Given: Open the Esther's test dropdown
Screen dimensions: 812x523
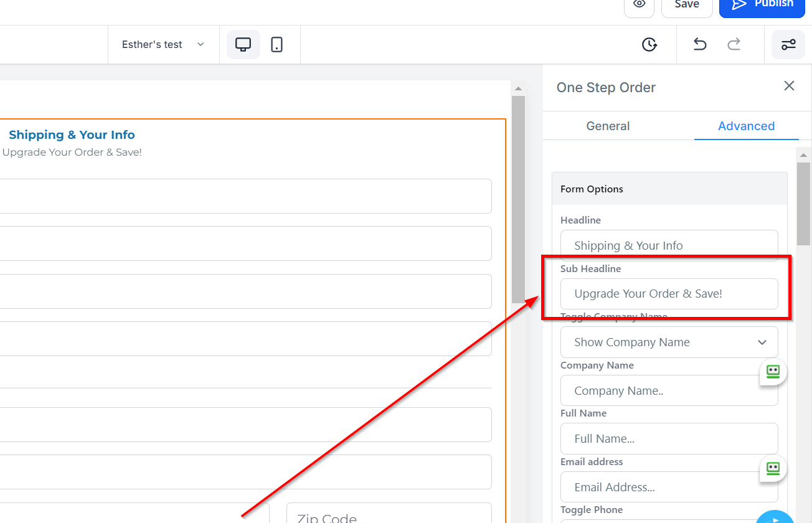Looking at the screenshot, I should pyautogui.click(x=163, y=45).
